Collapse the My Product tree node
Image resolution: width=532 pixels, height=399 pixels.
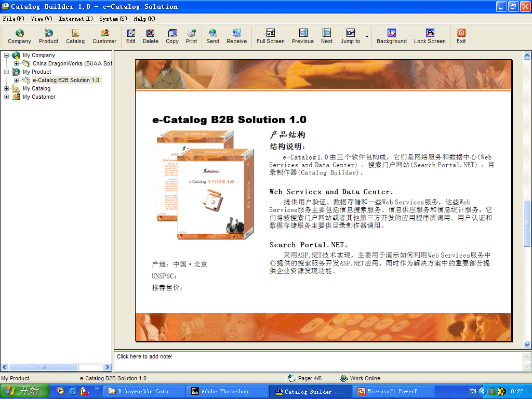(x=6, y=72)
